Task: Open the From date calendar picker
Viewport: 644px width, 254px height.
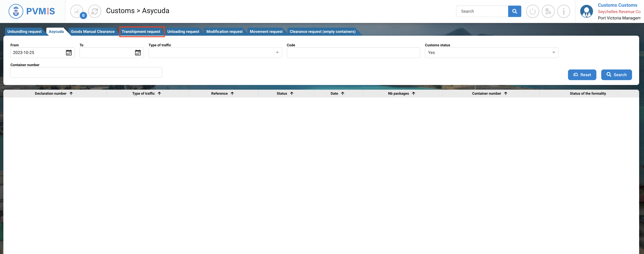Action: 69,52
